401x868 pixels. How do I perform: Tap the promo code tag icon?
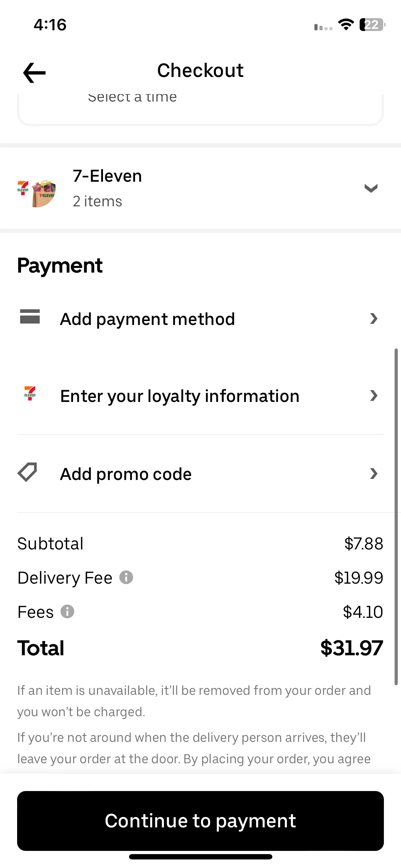pyautogui.click(x=27, y=472)
